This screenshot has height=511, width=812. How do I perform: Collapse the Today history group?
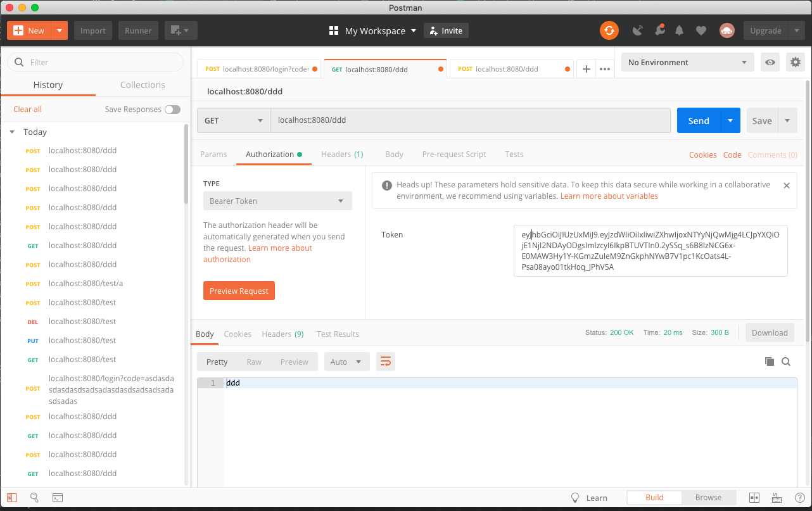point(12,132)
